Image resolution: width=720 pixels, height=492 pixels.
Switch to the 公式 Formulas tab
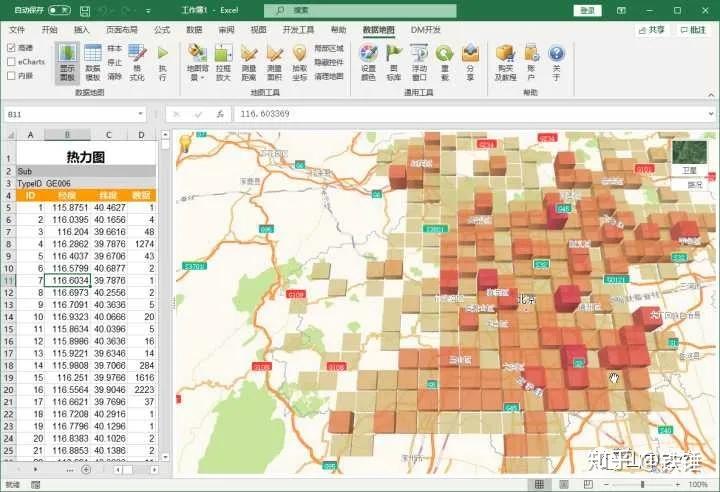(162, 30)
